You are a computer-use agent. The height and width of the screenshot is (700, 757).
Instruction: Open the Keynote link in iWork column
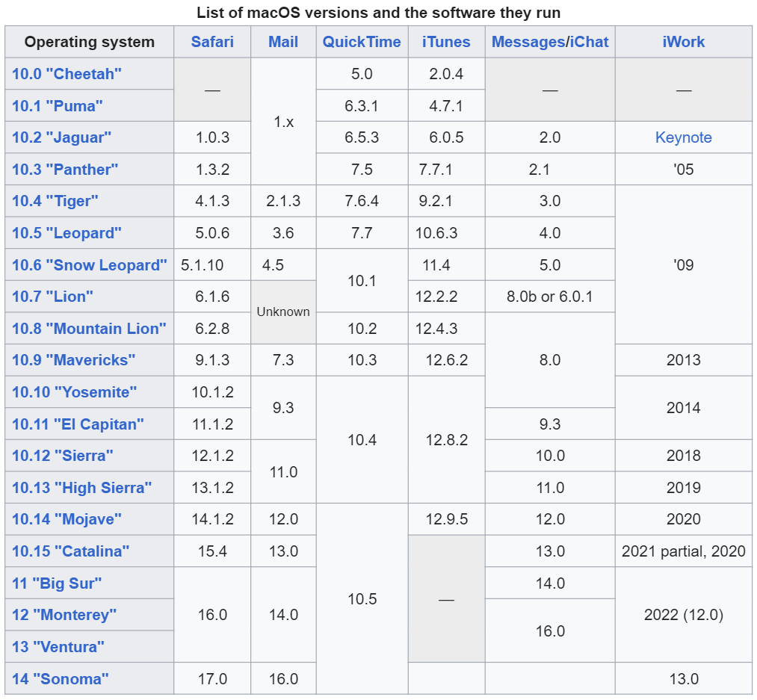683,137
